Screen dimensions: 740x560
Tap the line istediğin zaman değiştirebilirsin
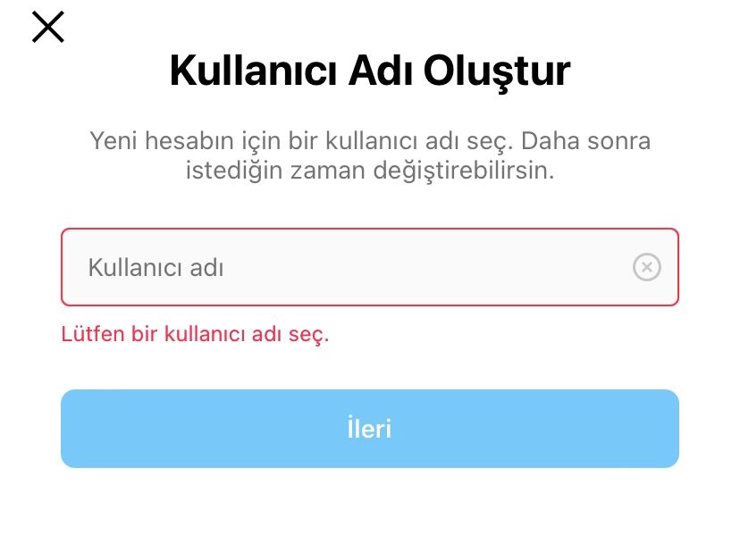(x=370, y=171)
